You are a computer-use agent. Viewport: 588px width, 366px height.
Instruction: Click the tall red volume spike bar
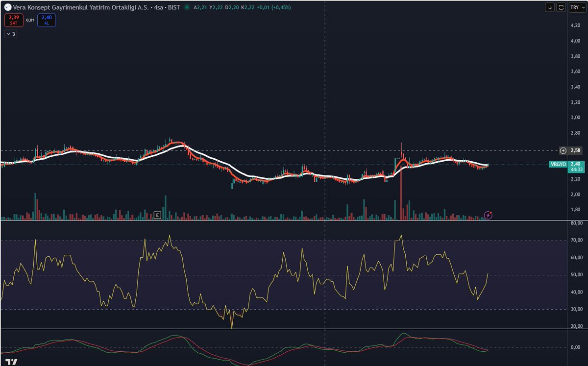(x=401, y=194)
